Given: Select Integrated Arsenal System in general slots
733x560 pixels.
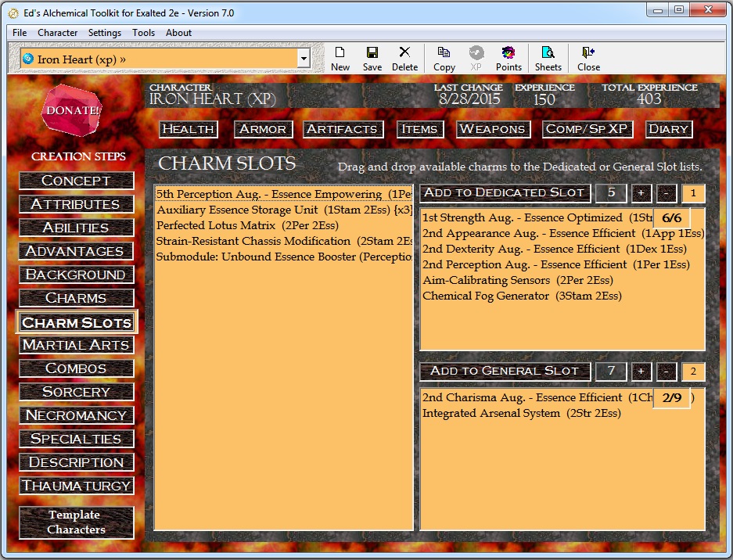Looking at the screenshot, I should 562,413.
